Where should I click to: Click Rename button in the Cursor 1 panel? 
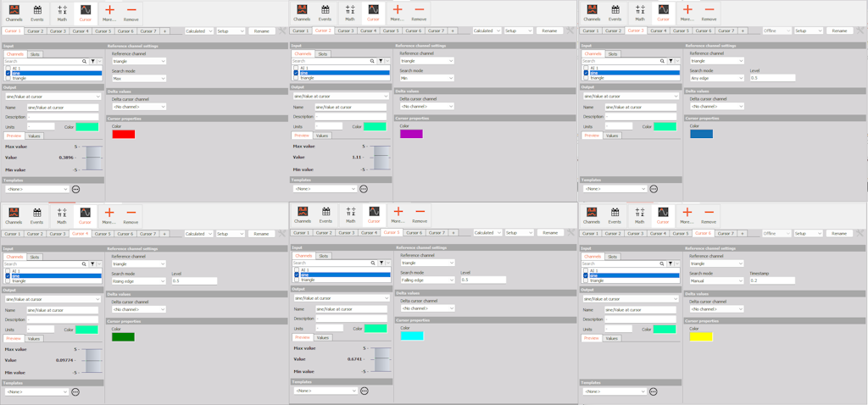(261, 31)
